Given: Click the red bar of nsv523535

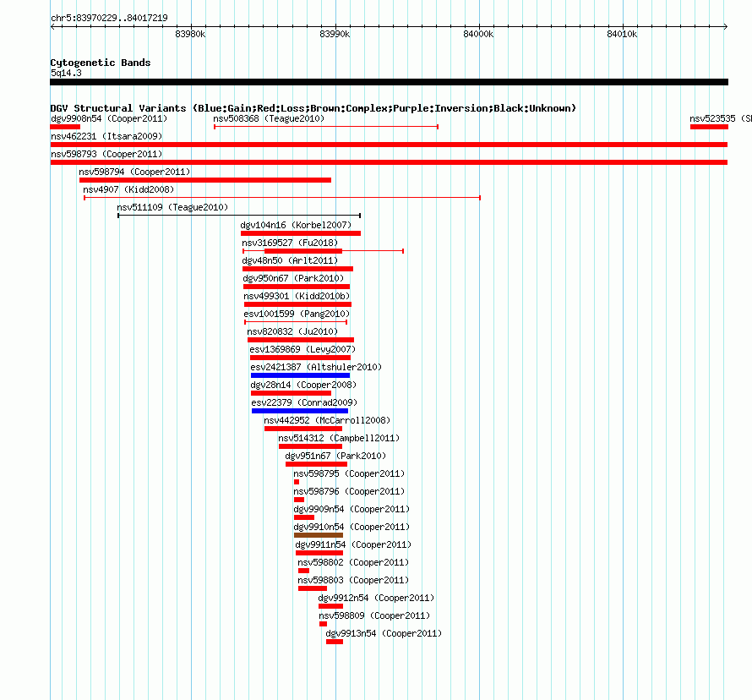Looking at the screenshot, I should pyautogui.click(x=709, y=127).
